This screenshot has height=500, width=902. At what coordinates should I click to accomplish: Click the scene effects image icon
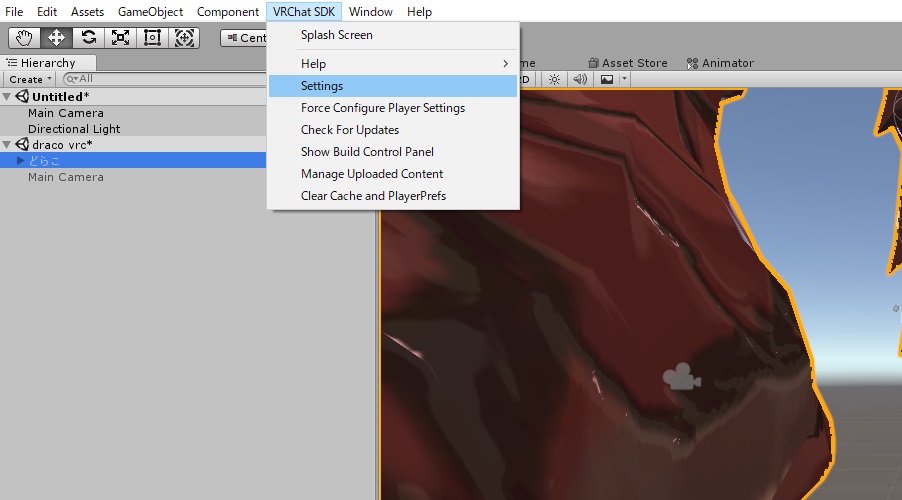tap(606, 79)
